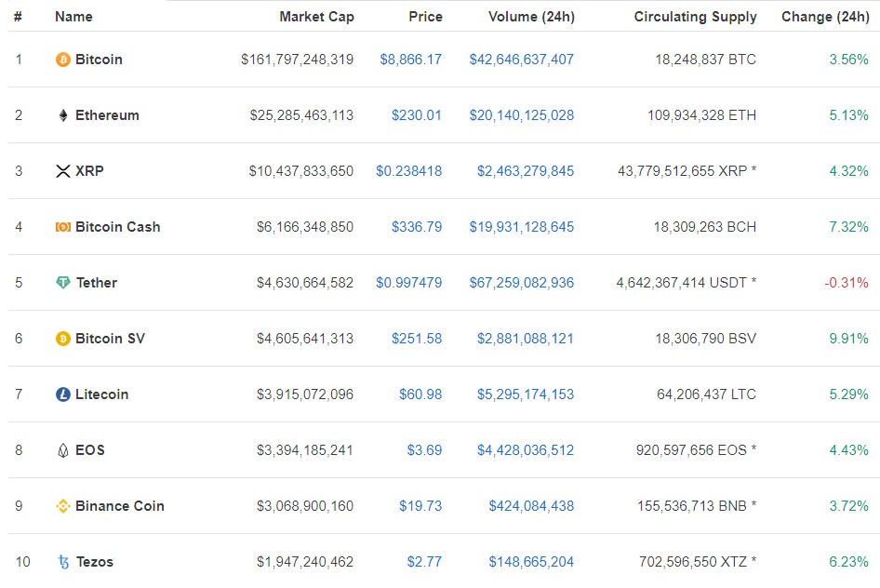Click the EOS logo icon

coord(63,450)
